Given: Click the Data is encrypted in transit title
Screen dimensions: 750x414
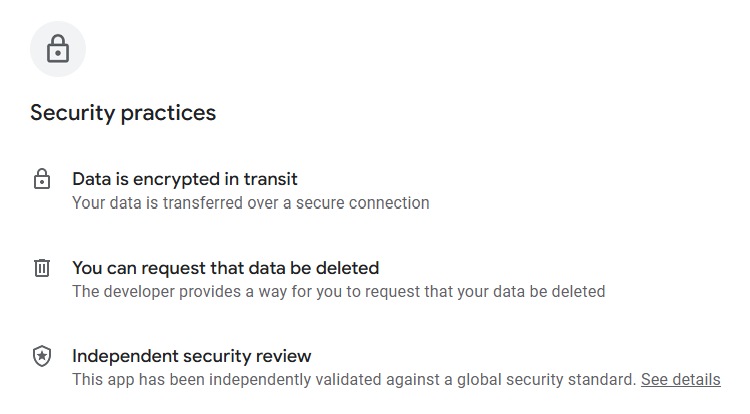Looking at the screenshot, I should point(185,180).
